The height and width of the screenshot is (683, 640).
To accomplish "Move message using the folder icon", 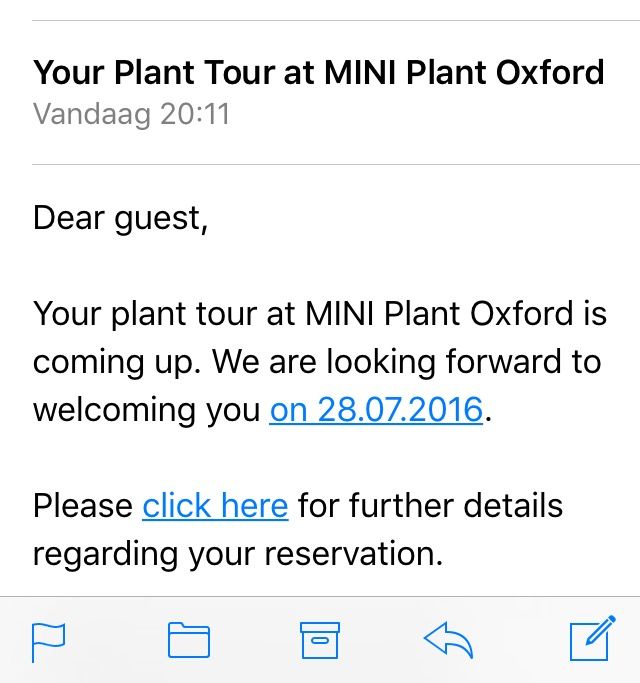I will [189, 639].
